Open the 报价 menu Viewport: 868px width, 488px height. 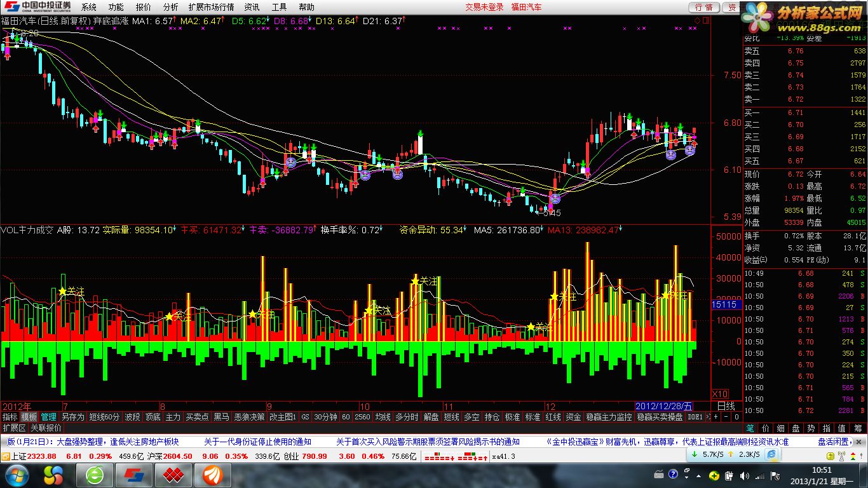point(144,7)
